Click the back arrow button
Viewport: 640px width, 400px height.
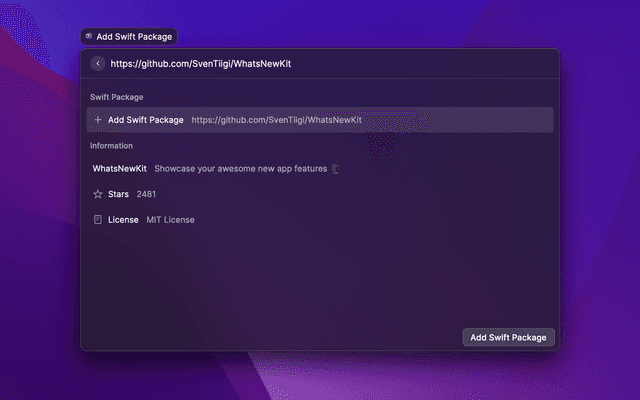coord(97,63)
